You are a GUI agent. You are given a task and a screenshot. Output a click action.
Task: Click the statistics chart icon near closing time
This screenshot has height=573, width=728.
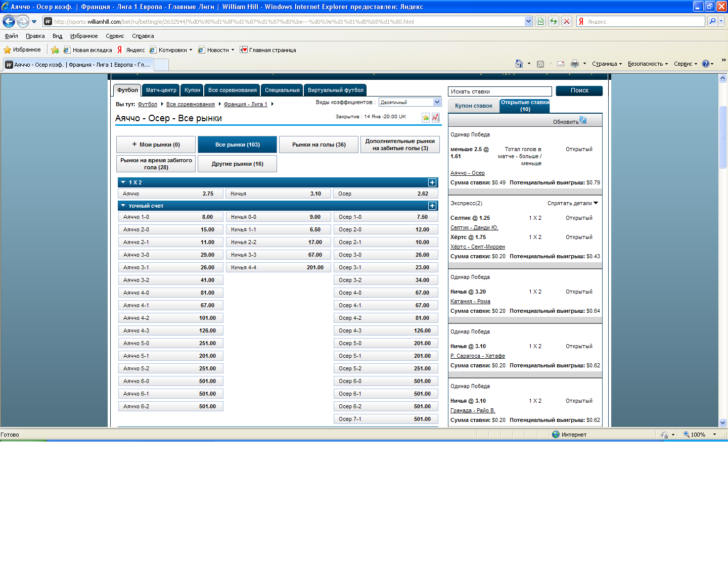click(435, 117)
